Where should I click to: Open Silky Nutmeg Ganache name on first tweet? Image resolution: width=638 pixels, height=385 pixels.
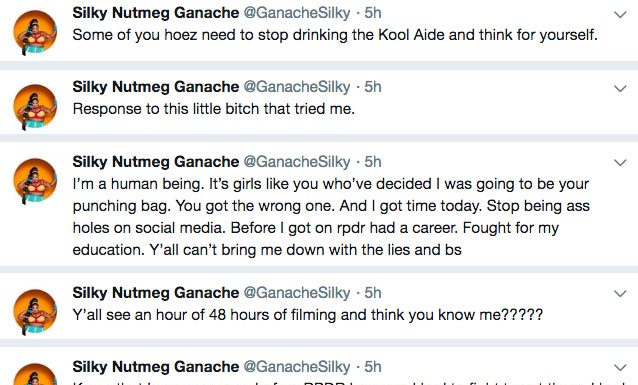[x=155, y=13]
